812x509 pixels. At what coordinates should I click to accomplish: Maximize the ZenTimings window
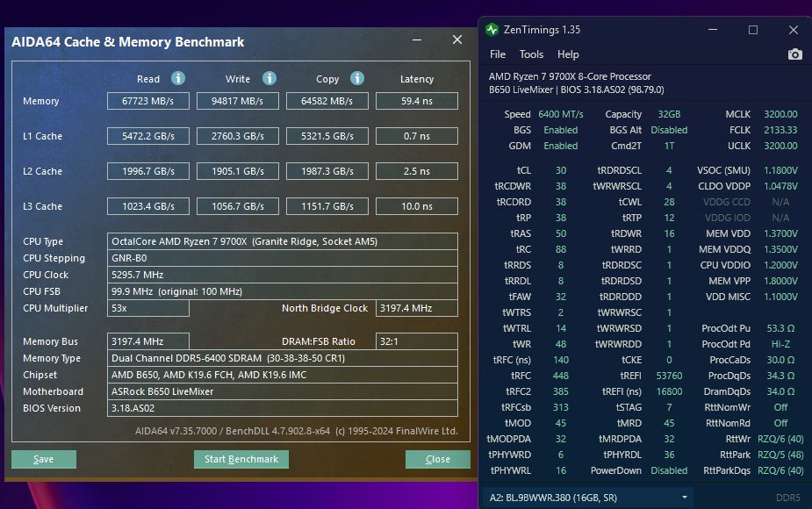(x=753, y=30)
